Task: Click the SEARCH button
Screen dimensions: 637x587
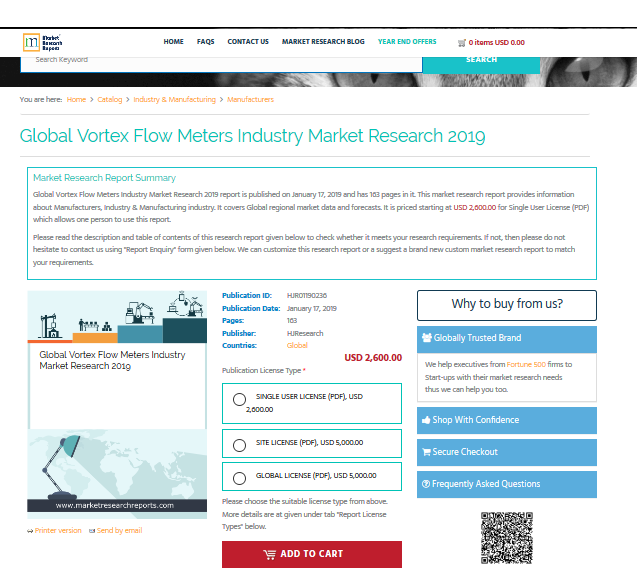Action: [x=481, y=65]
